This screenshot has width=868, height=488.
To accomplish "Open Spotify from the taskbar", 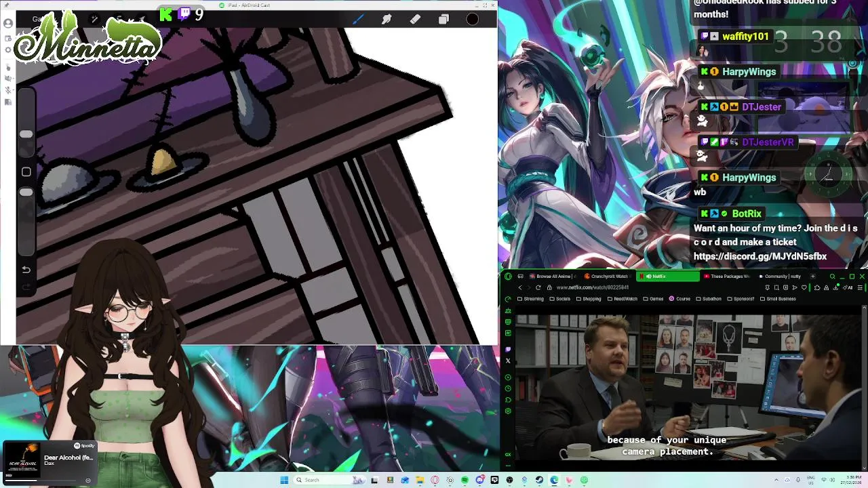I will (465, 480).
